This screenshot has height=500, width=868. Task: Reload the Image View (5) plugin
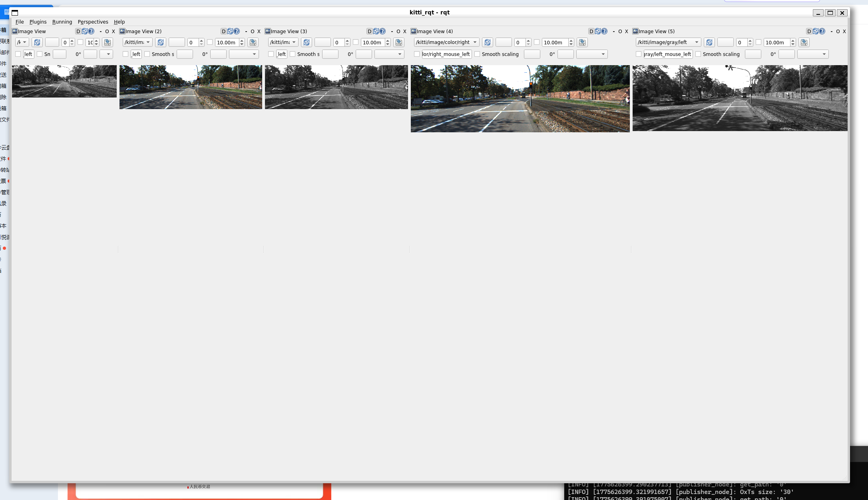pyautogui.click(x=816, y=31)
